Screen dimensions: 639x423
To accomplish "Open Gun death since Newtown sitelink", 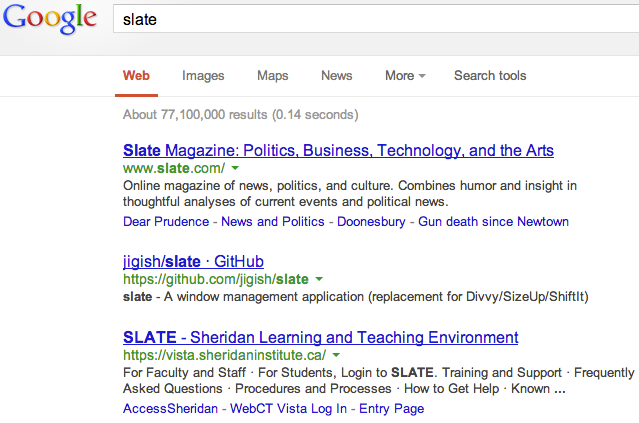I will pos(493,222).
